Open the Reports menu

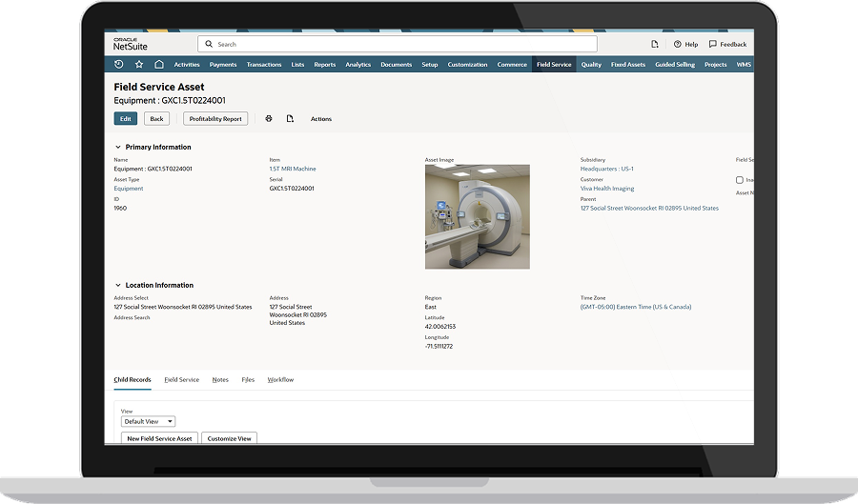(324, 65)
